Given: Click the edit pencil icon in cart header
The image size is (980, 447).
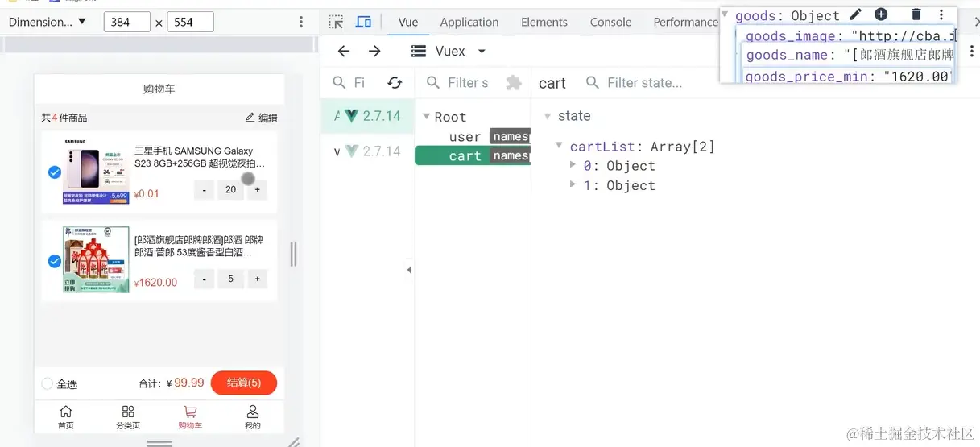Looking at the screenshot, I should [x=250, y=118].
